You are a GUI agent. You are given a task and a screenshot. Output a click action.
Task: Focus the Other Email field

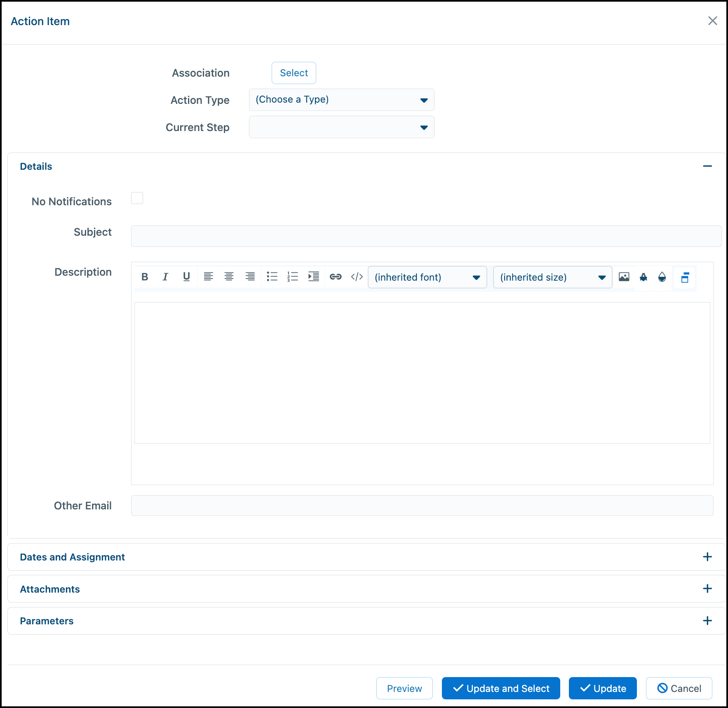tap(422, 506)
